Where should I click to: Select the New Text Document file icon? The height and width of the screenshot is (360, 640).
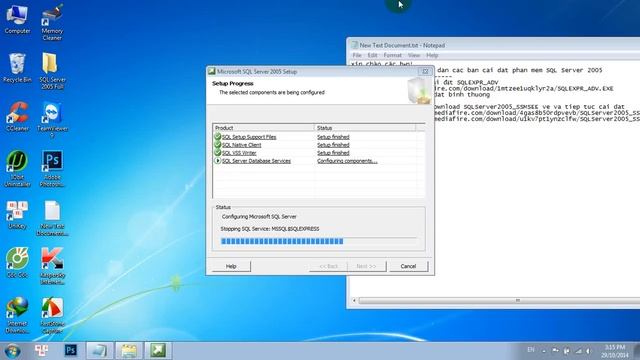[52, 218]
